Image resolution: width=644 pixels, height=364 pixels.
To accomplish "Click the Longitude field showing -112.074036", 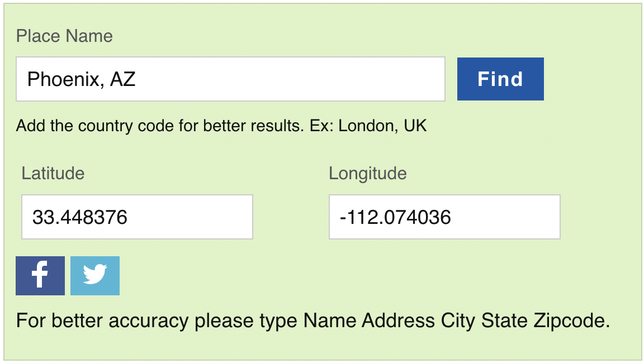I will [444, 217].
